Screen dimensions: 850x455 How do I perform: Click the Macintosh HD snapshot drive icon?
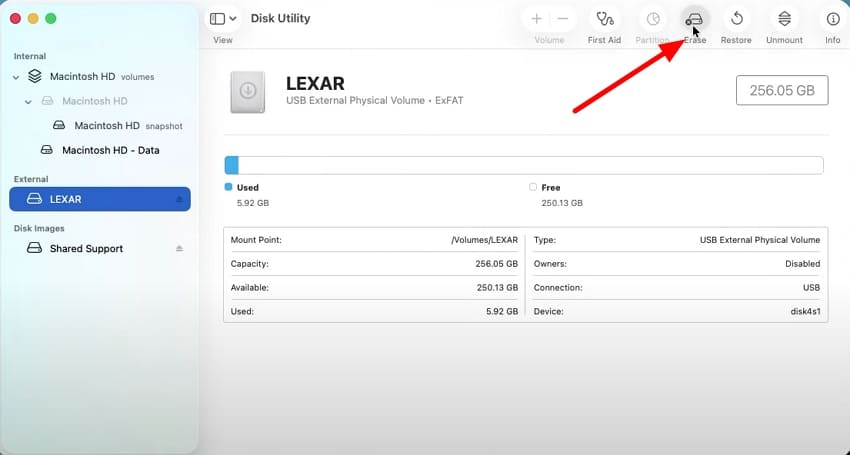[59, 125]
